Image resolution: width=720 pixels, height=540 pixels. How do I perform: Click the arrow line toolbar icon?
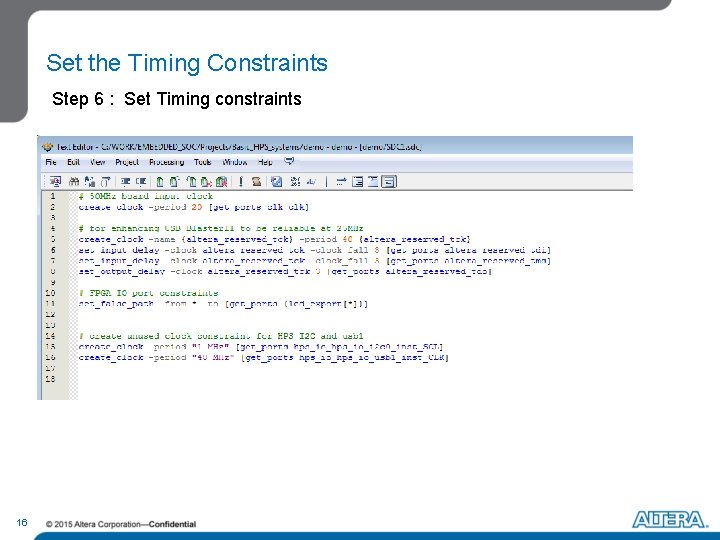[x=341, y=181]
